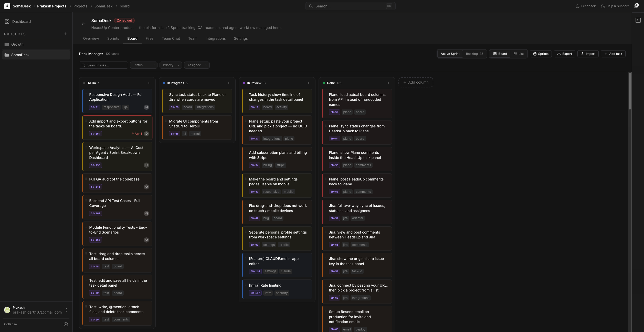The width and height of the screenshot is (644, 332).
Task: Open the Priority filter dropdown
Action: point(171,65)
